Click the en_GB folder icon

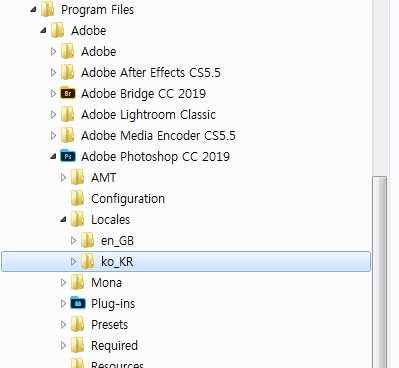pyautogui.click(x=87, y=240)
